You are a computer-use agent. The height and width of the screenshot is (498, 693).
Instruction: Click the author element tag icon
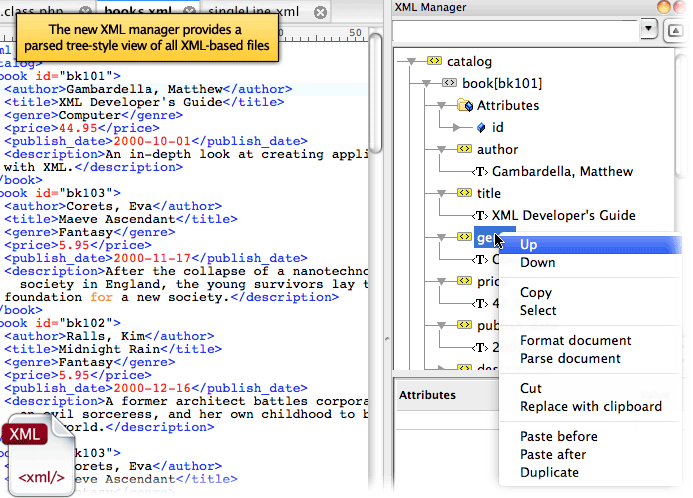[465, 149]
